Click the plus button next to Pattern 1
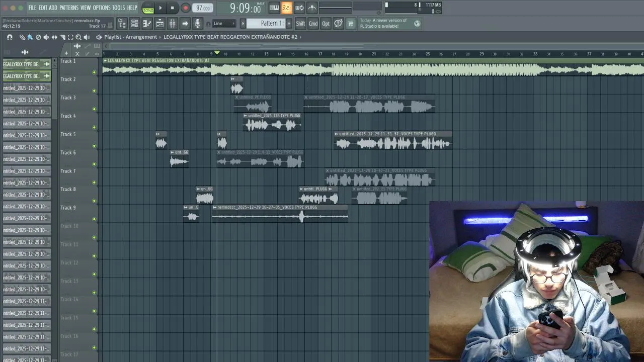 coord(288,24)
